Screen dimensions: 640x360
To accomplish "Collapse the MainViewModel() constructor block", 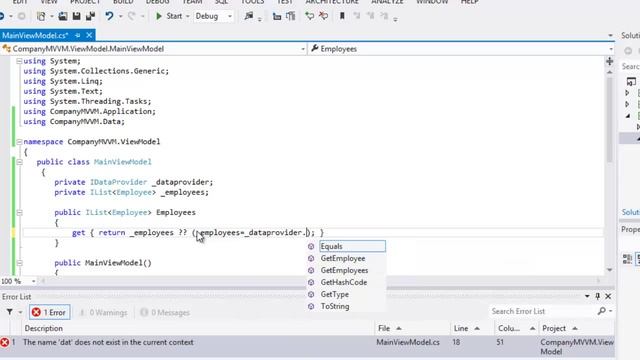I will 19,263.
